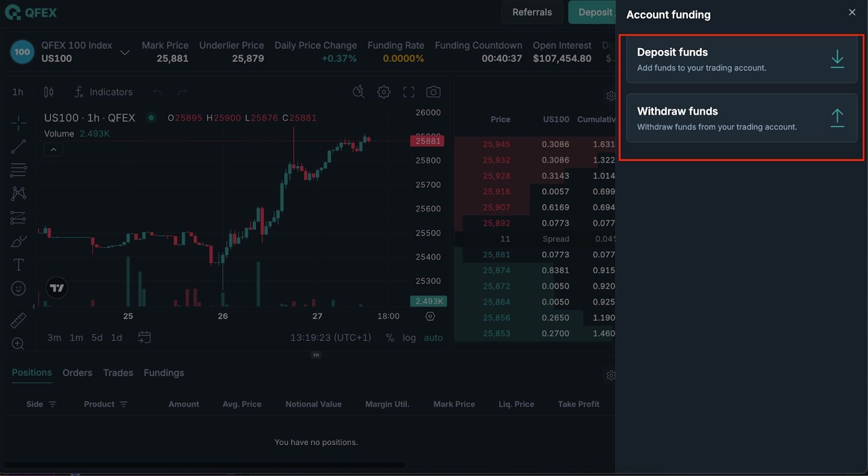The height and width of the screenshot is (476, 868).
Task: Change the 1h chart interval
Action: pyautogui.click(x=18, y=92)
